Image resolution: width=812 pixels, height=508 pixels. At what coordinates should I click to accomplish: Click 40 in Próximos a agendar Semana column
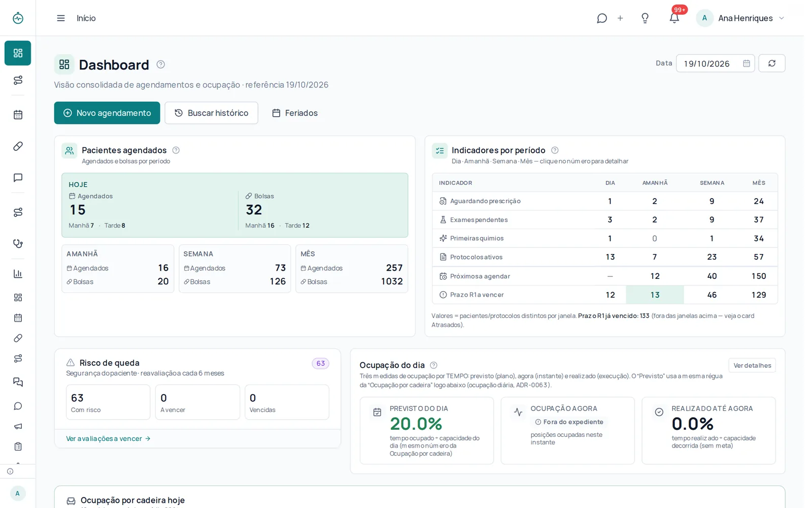(x=712, y=276)
